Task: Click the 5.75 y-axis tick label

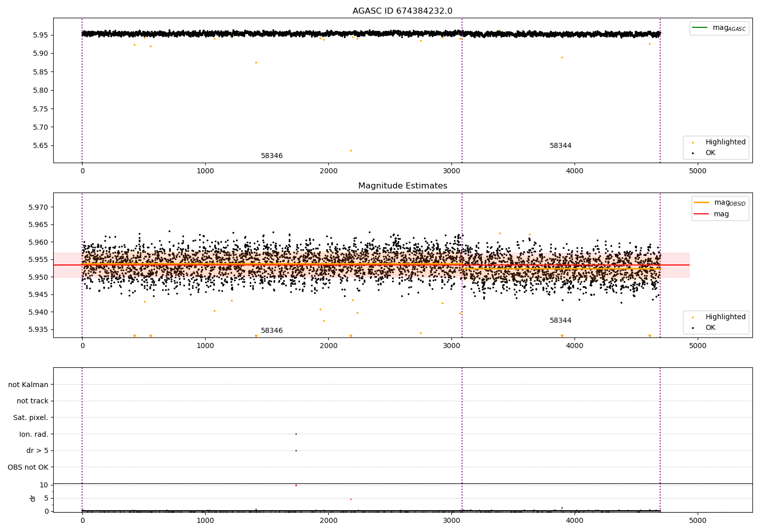Action: click(x=41, y=109)
